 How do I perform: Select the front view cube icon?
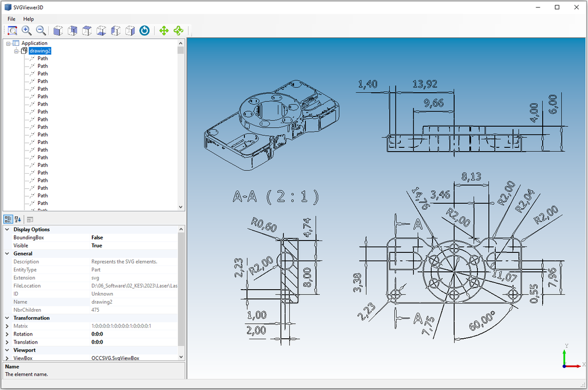(58, 31)
